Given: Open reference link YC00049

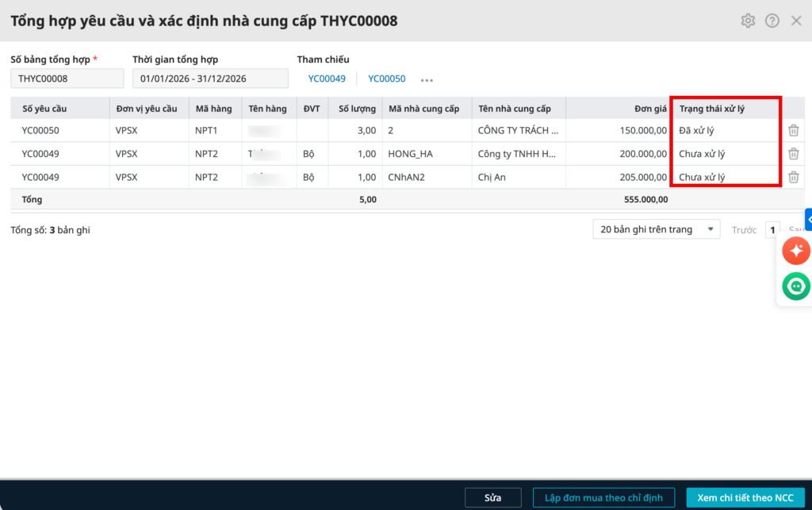Looking at the screenshot, I should [327, 79].
